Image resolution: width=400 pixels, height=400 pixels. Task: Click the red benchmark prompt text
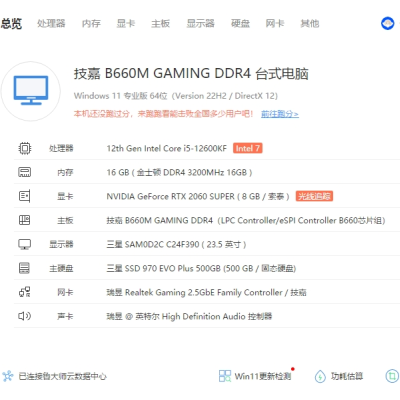click(164, 114)
